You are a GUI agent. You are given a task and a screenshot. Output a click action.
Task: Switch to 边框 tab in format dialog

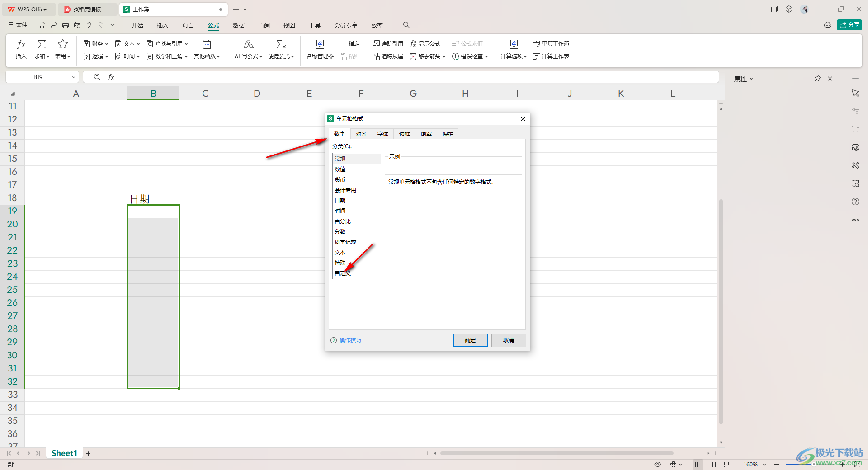pos(405,134)
